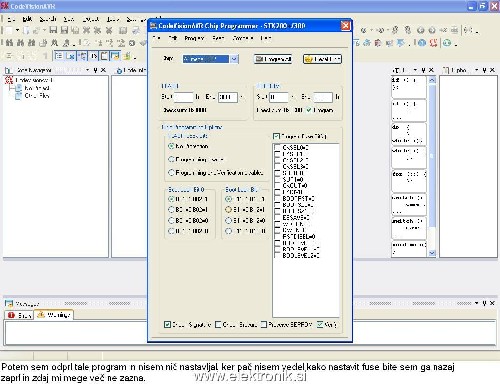Viewport: 500px width, 386px height.
Task: Click the Messages panel header icon
Action: pos(9,303)
